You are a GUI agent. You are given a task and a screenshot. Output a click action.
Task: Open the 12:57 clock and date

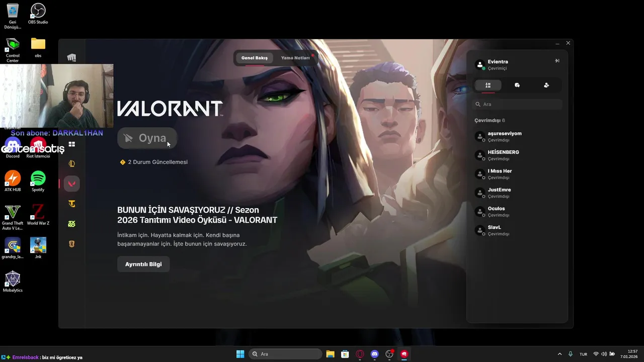pyautogui.click(x=629, y=354)
